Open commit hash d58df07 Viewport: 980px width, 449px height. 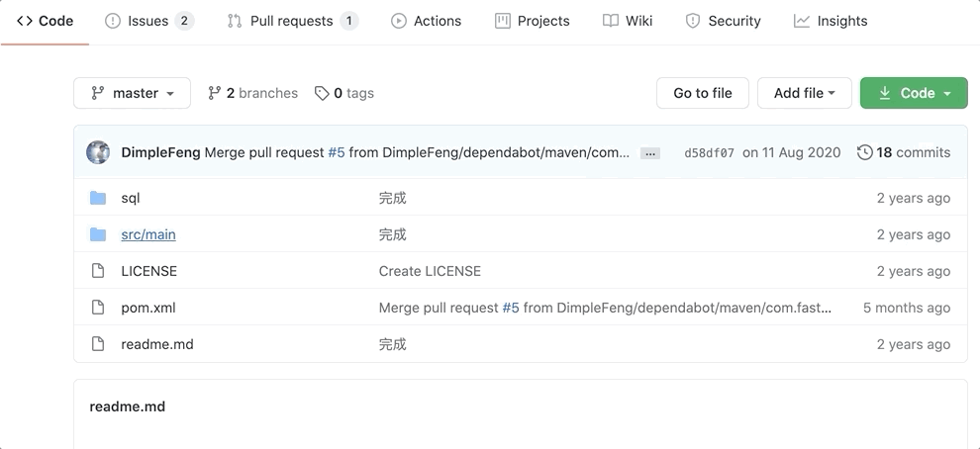[x=709, y=153]
